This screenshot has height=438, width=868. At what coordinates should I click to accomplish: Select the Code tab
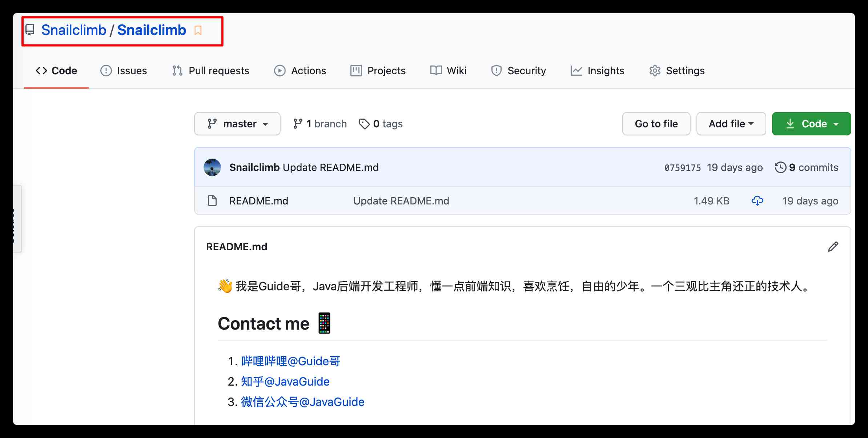click(x=56, y=71)
